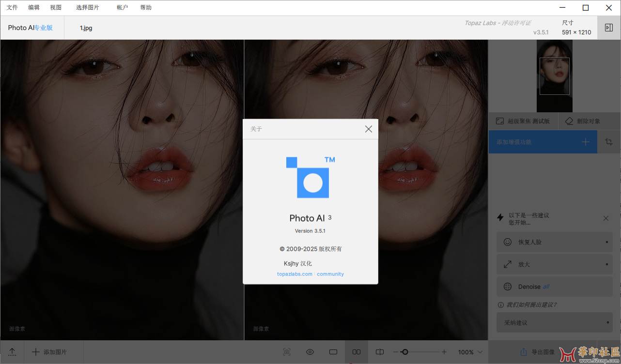Close the 关于 about dialog
The height and width of the screenshot is (364, 621).
click(x=369, y=129)
